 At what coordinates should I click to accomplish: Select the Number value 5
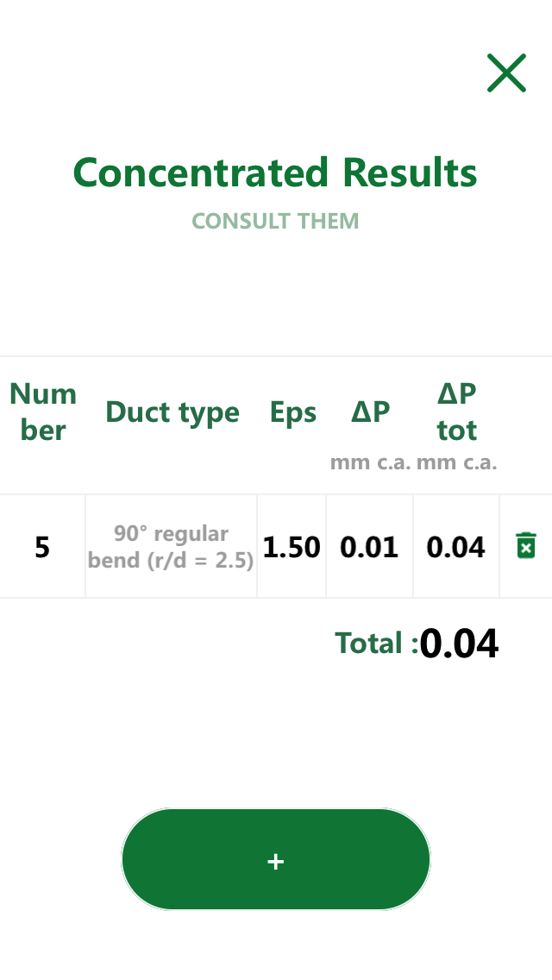[42, 545]
